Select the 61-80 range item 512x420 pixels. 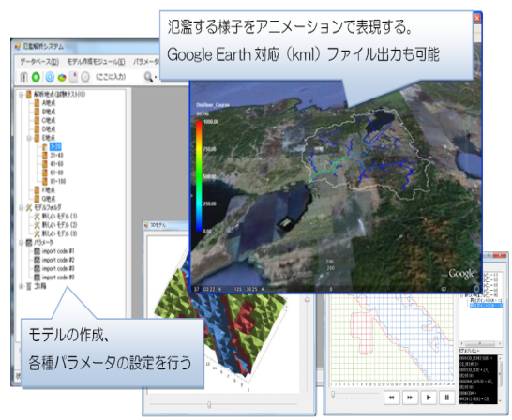click(56, 172)
